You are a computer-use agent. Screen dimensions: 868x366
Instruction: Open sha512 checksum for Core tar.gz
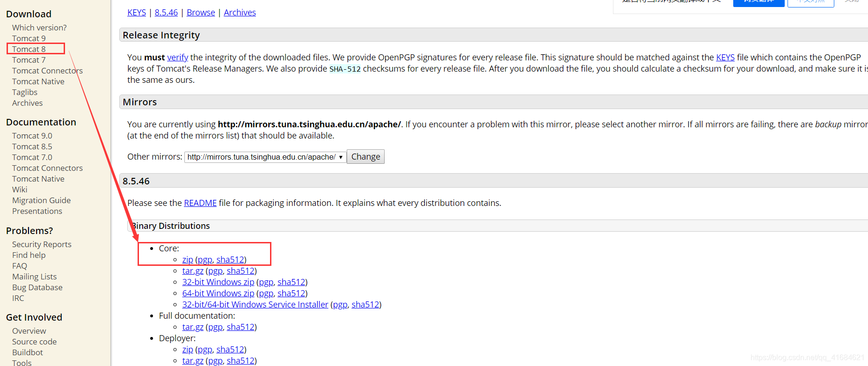(241, 271)
